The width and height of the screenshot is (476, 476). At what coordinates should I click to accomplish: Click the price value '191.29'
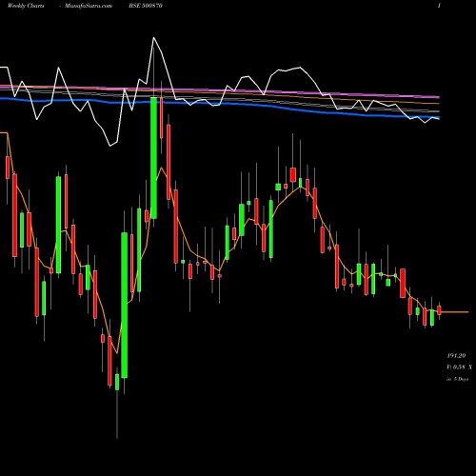(x=456, y=356)
